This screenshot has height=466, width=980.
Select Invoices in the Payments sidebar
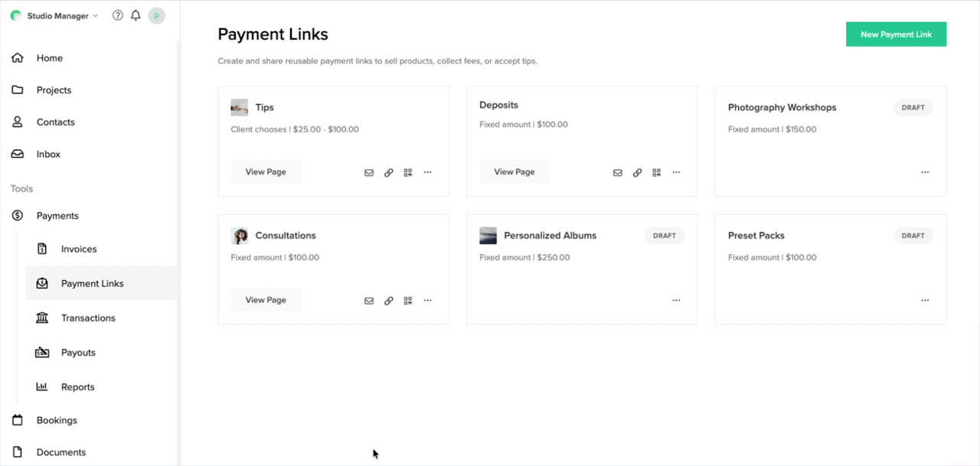[78, 249]
